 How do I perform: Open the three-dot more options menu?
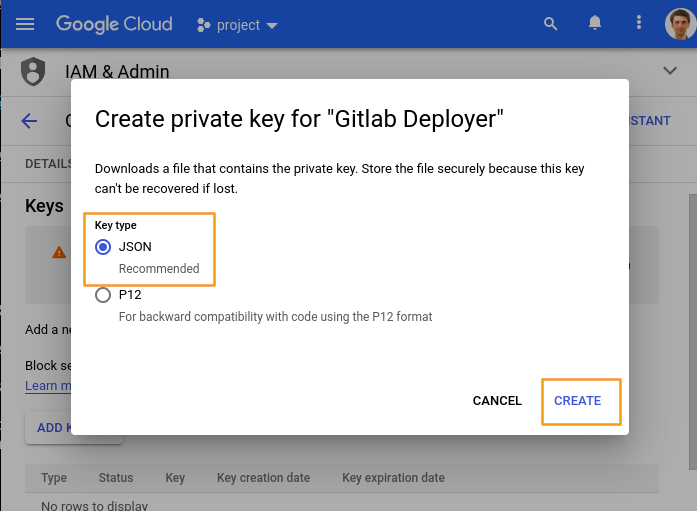click(x=639, y=24)
